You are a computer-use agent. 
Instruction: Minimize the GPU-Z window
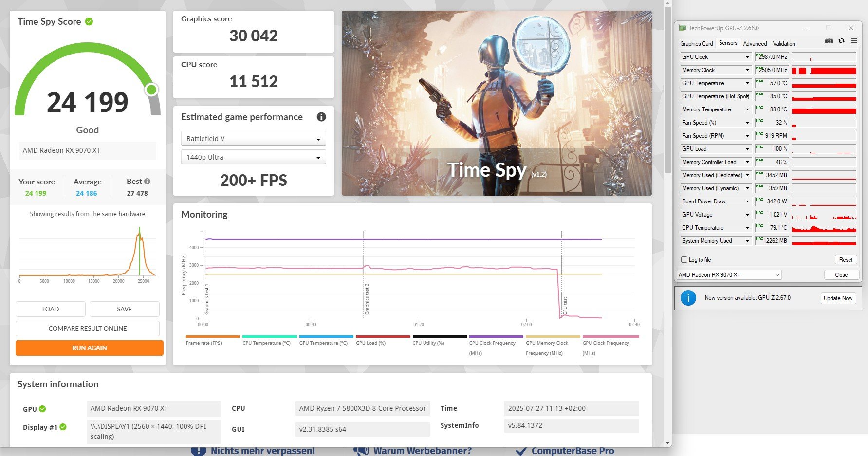[x=806, y=28]
